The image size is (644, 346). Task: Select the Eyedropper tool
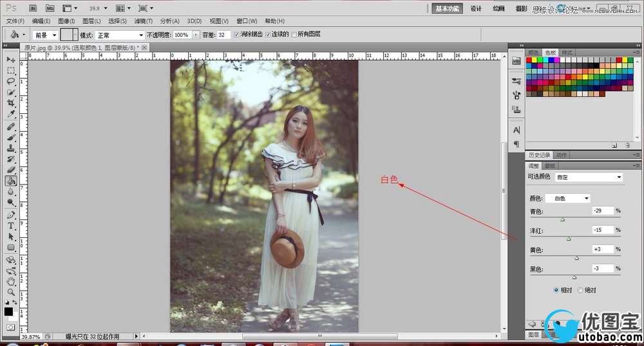tap(11, 114)
